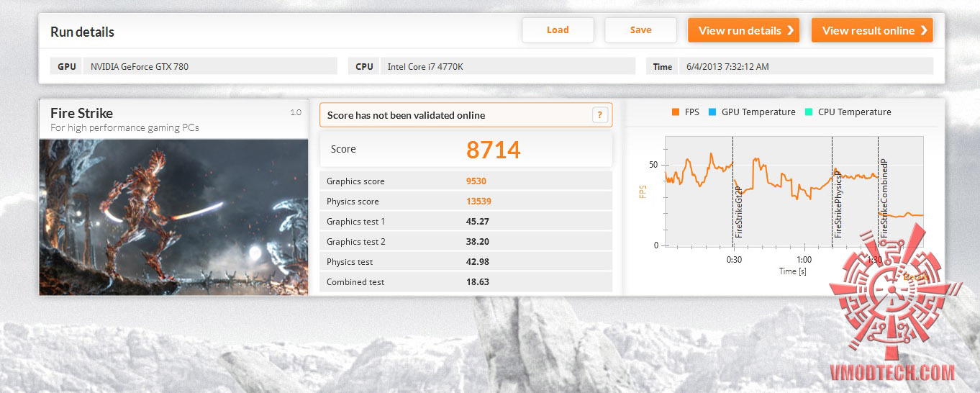
Task: Click the 'Score has not been validated online' message
Action: 406,115
